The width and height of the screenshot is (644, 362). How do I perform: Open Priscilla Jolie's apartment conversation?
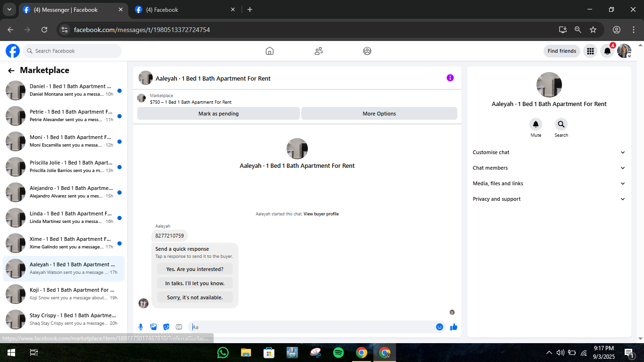pyautogui.click(x=64, y=166)
